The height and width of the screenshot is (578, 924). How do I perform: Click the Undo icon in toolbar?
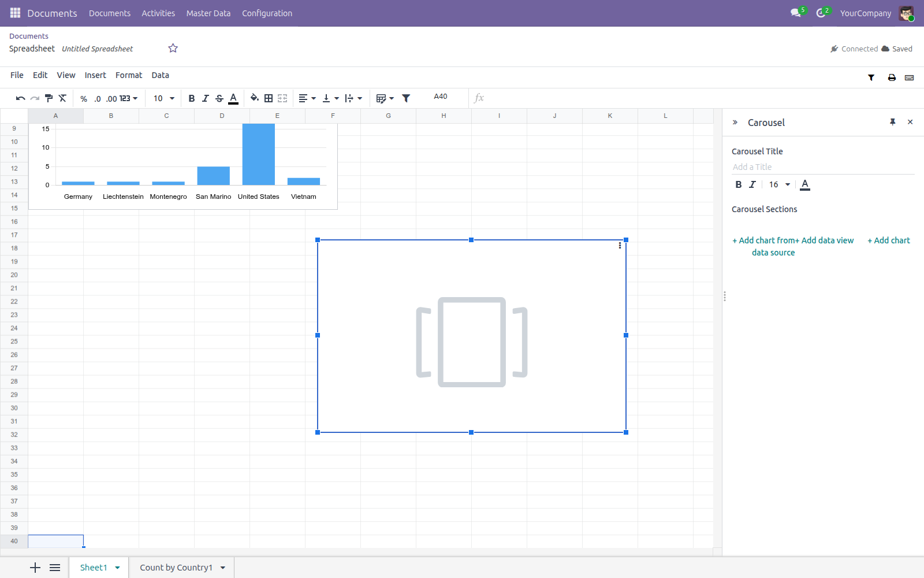click(21, 98)
